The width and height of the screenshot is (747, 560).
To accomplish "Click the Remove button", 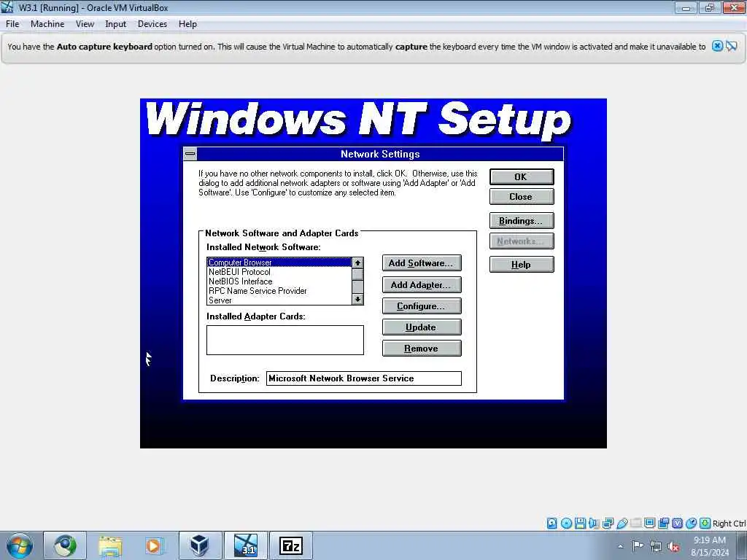I will (x=422, y=349).
